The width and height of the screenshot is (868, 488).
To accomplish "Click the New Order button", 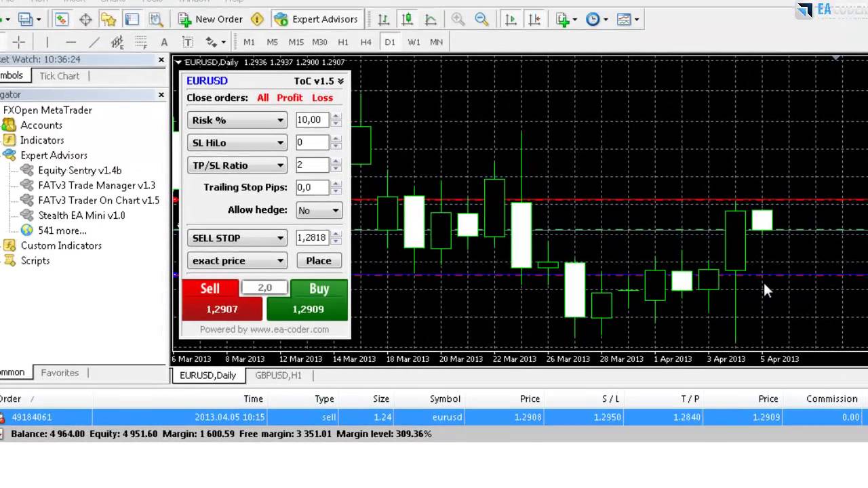I will pos(211,20).
